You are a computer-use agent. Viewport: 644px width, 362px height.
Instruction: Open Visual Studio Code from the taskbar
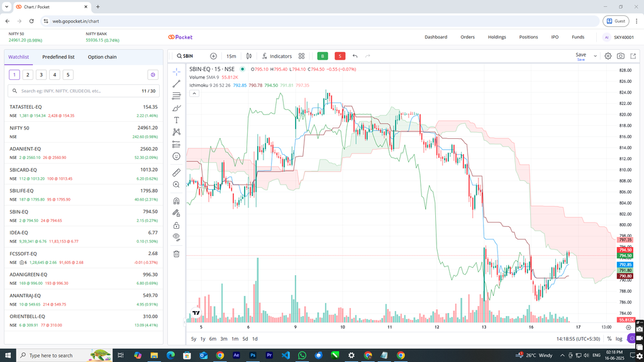(x=286, y=356)
